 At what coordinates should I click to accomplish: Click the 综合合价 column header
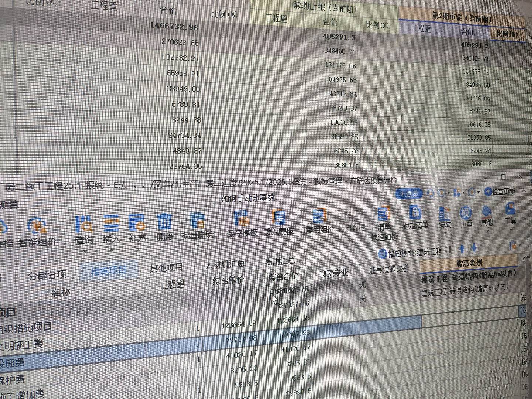click(283, 277)
